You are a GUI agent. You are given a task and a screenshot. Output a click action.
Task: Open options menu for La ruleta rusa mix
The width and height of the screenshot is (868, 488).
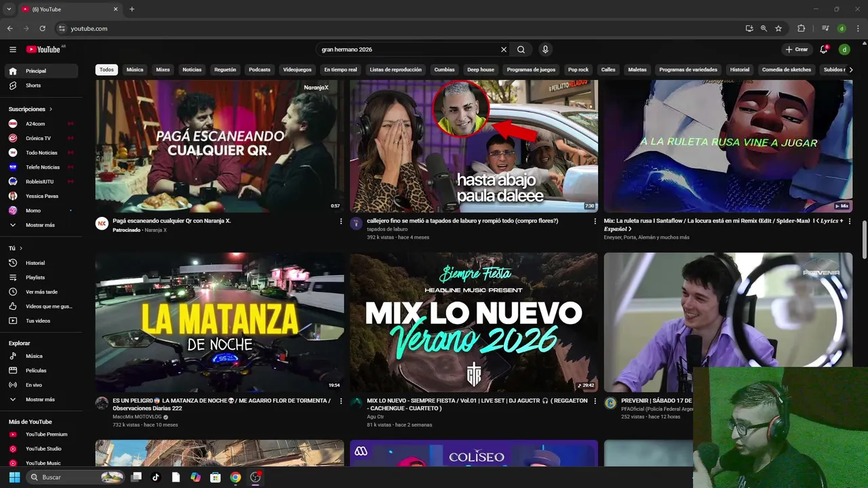click(850, 222)
